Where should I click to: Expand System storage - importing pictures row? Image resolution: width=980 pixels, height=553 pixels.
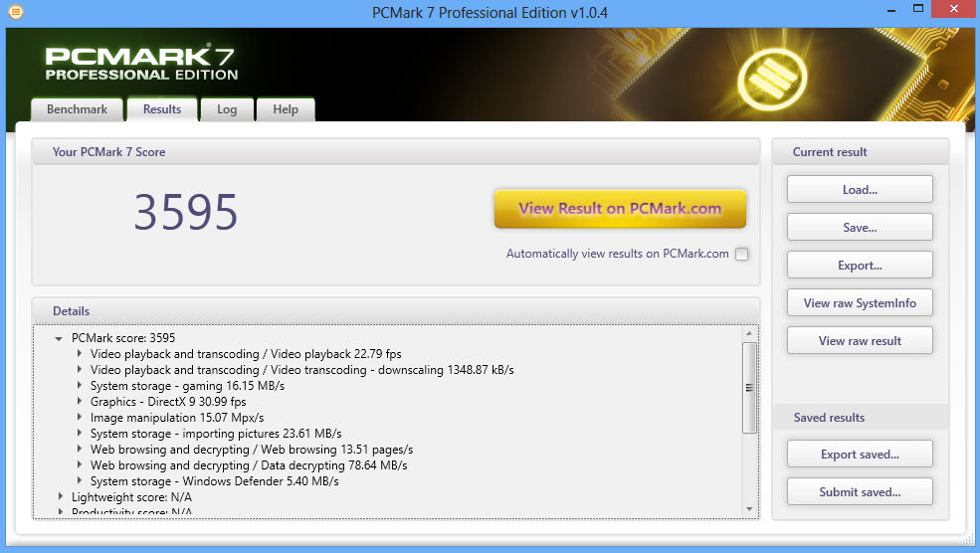click(x=80, y=433)
